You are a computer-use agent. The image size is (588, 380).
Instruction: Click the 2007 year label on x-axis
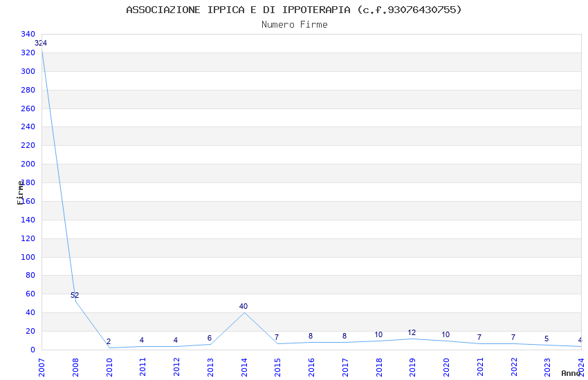[42, 367]
